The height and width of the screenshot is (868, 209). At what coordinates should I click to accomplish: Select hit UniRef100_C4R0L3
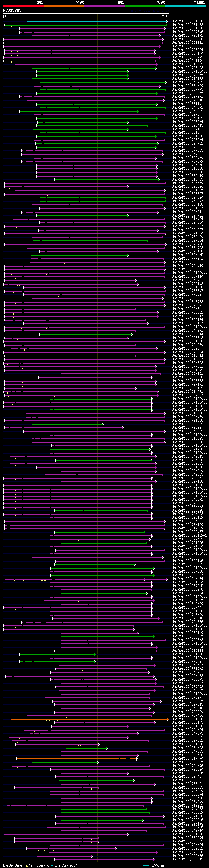pos(187,752)
